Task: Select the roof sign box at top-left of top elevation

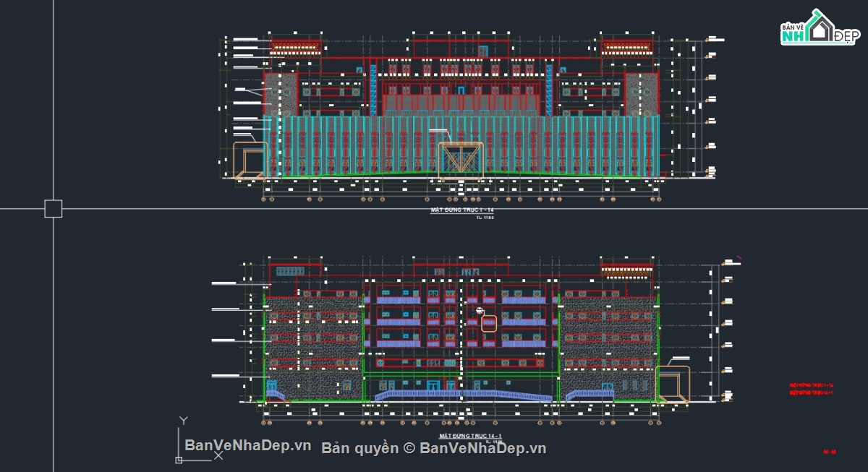Action: pos(295,48)
